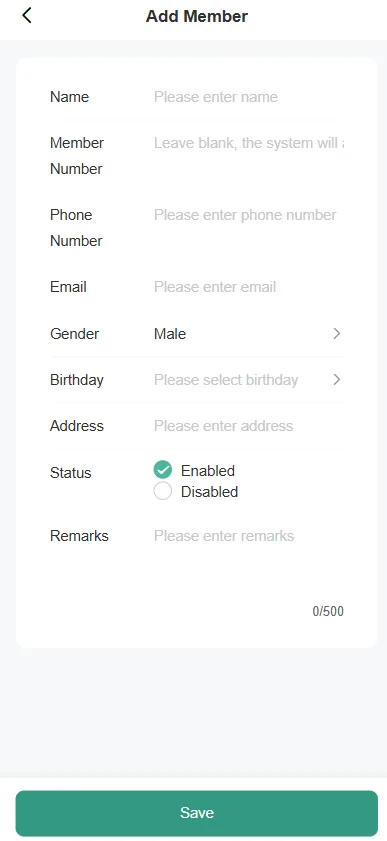This screenshot has height=841, width=387.
Task: Save the new member
Action: click(x=197, y=813)
